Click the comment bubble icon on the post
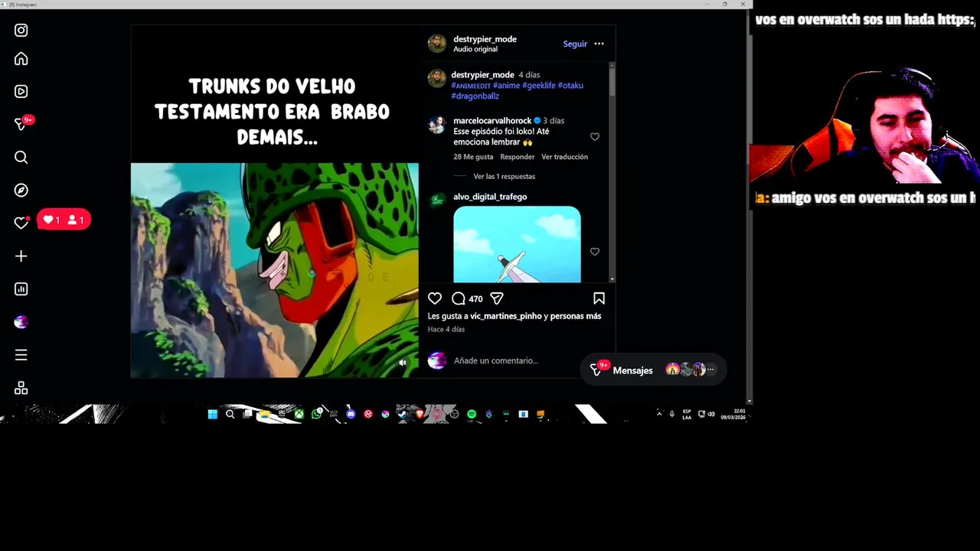 pyautogui.click(x=459, y=298)
